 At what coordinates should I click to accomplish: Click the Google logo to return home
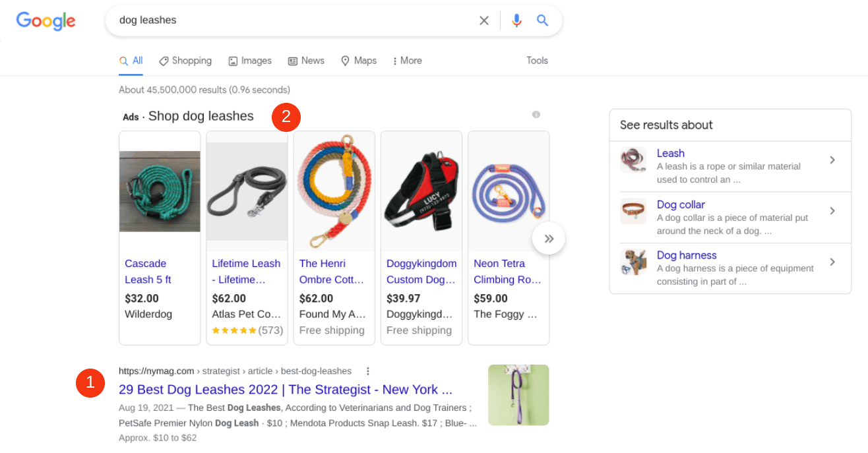(45, 21)
